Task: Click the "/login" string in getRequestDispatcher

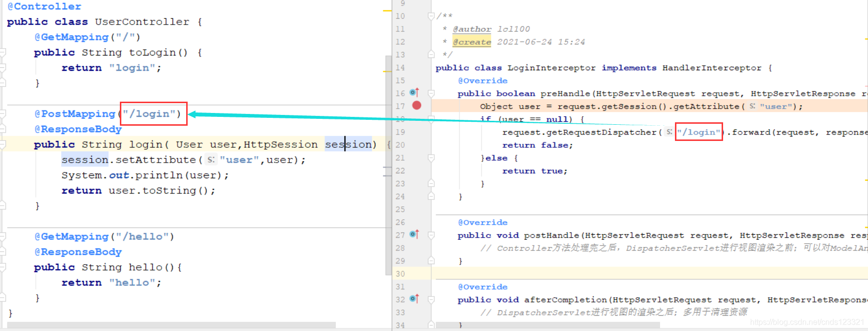Action: (x=699, y=132)
